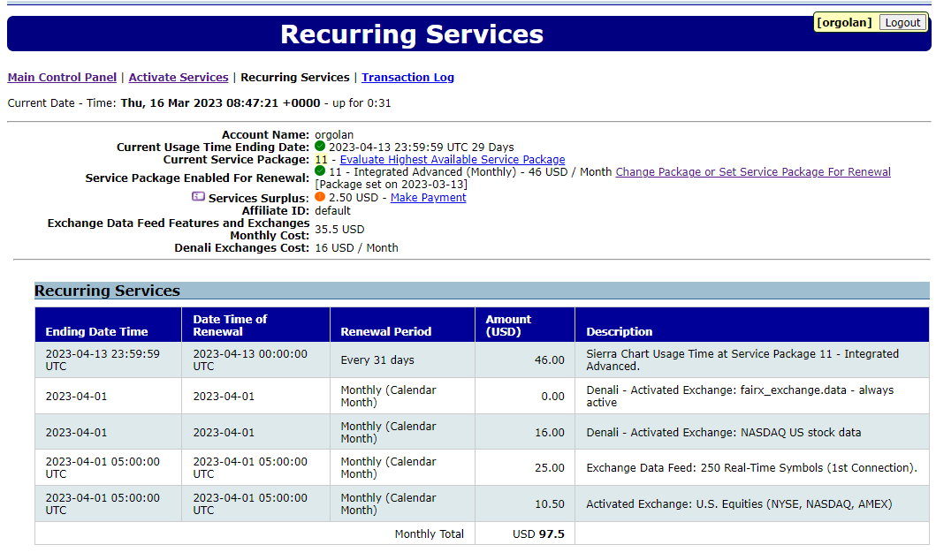Click the USD 97.5 total value
Image resolution: width=936 pixels, height=560 pixels.
(538, 534)
